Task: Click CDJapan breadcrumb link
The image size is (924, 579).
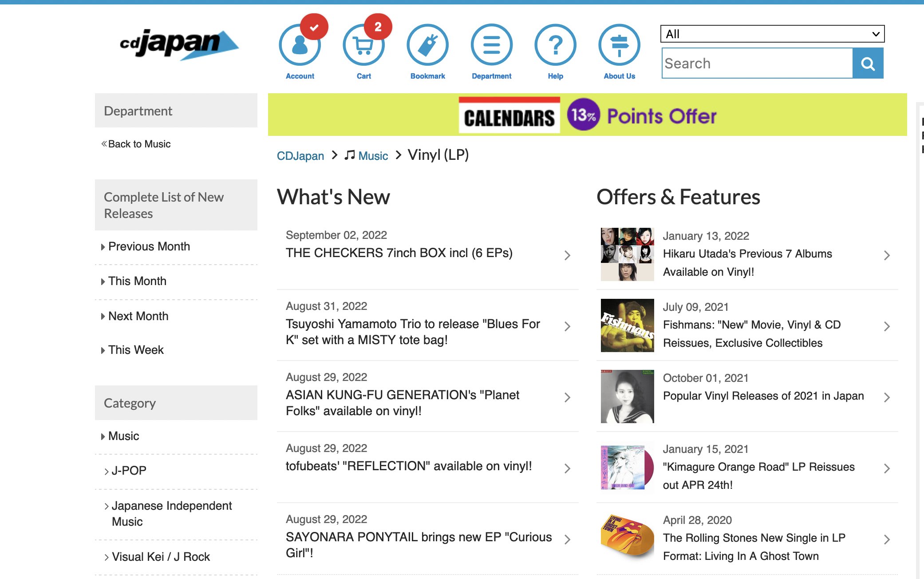Action: (300, 156)
